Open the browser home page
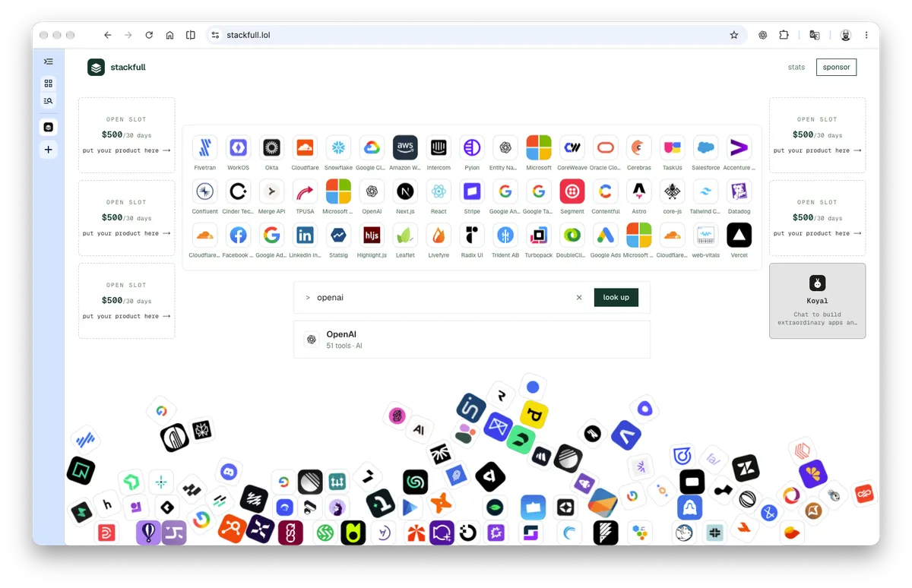Screen dimensions: 912x588 point(169,35)
